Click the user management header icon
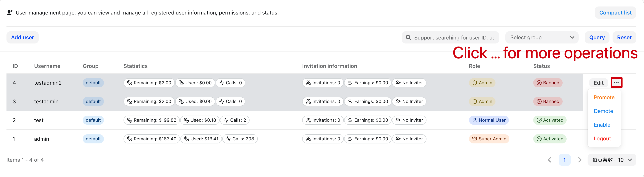The width and height of the screenshot is (644, 177). pyautogui.click(x=10, y=13)
